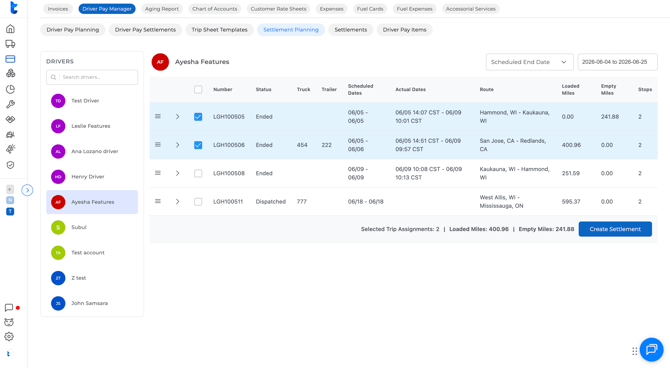Uncheck the LGH100506 row checkbox
The image size is (670, 368).
198,145
